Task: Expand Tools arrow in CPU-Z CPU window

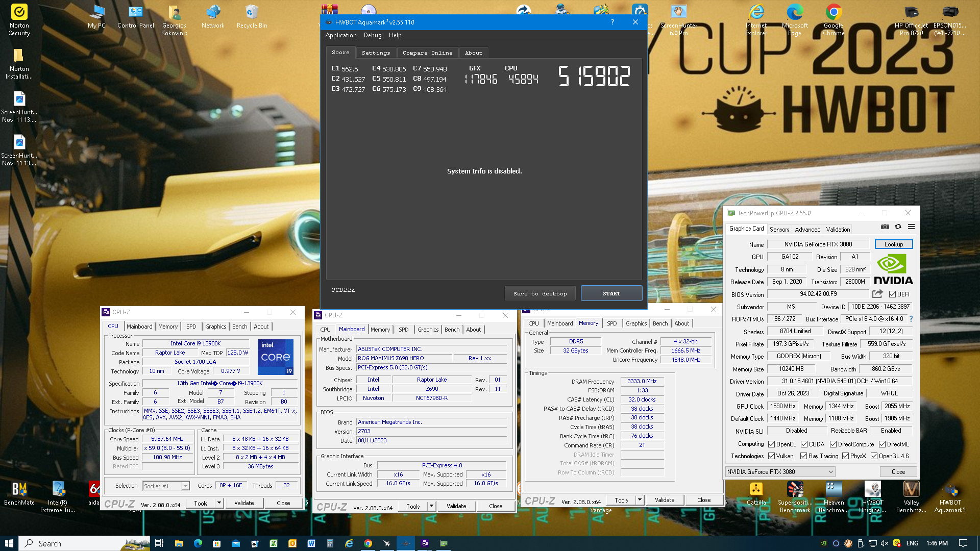Action: [219, 503]
